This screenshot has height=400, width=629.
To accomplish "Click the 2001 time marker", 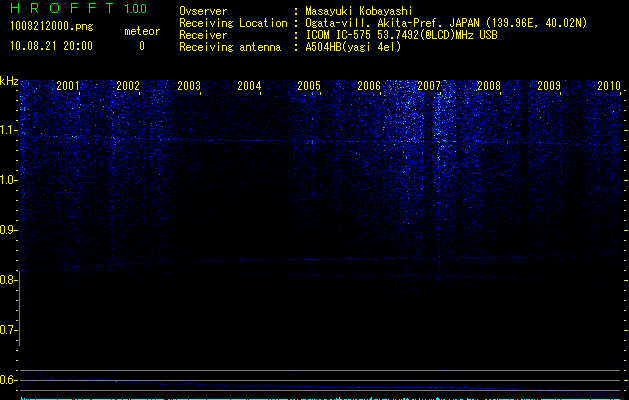I will coord(68,85).
